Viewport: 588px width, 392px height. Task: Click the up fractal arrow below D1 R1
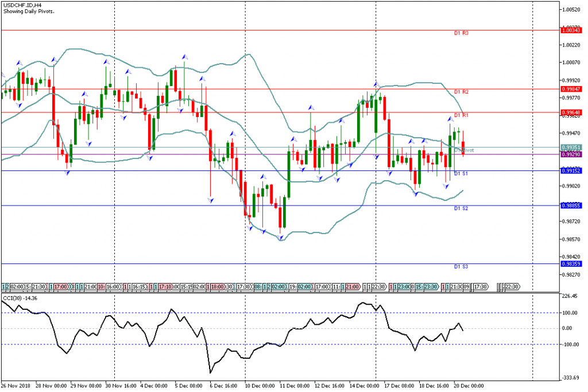pyautogui.click(x=450, y=119)
